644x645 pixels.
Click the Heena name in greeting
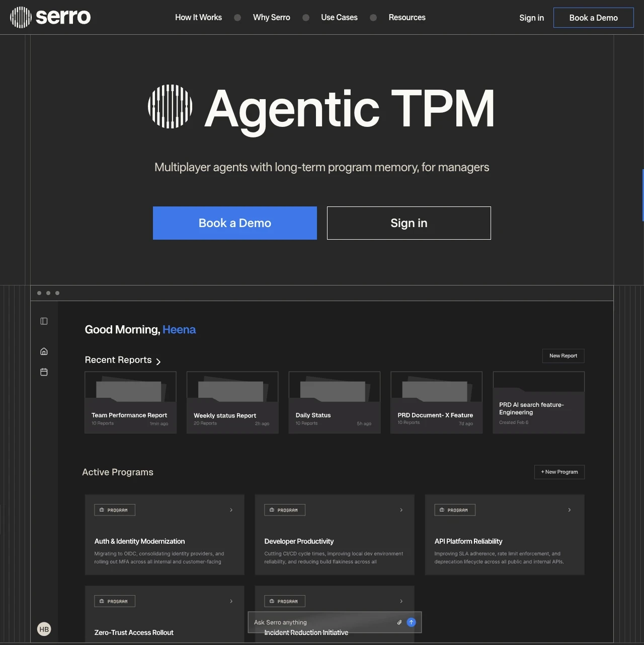tap(179, 330)
